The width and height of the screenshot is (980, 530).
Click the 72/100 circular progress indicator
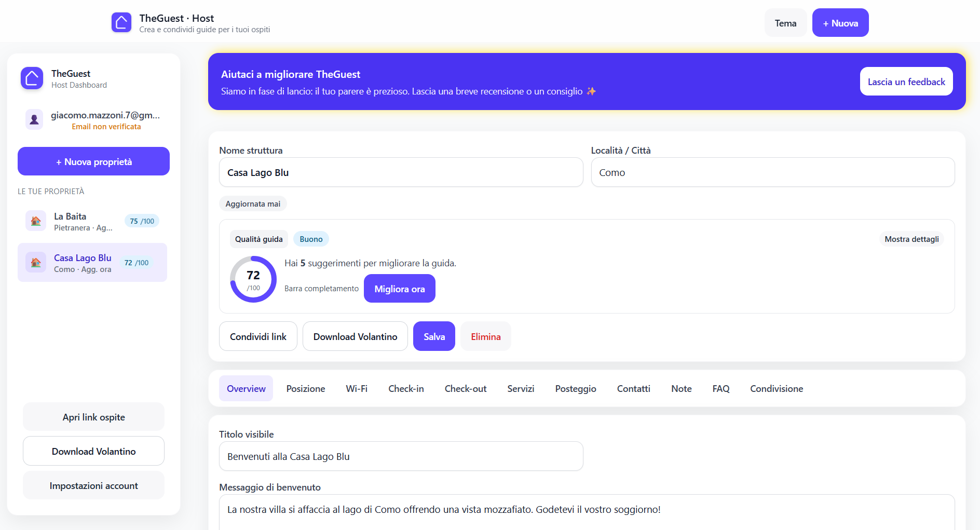[253, 279]
